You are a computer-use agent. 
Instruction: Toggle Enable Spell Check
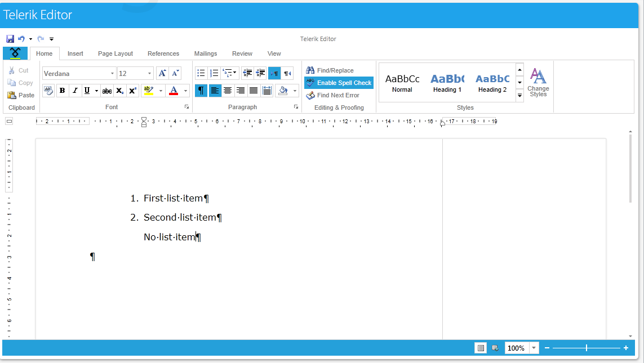tap(339, 83)
